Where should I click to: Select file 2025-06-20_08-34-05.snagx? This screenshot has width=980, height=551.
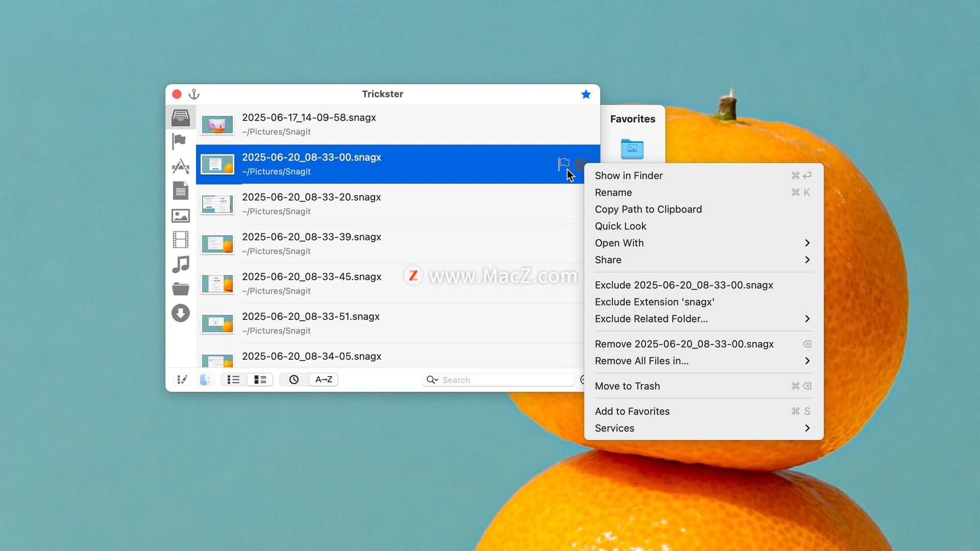tap(390, 356)
